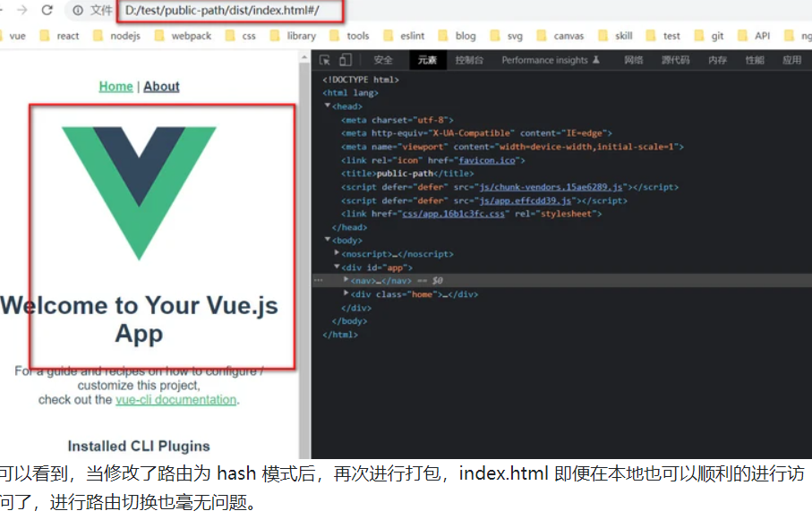Collapse the head element node
The image size is (812, 528).
[x=328, y=106]
